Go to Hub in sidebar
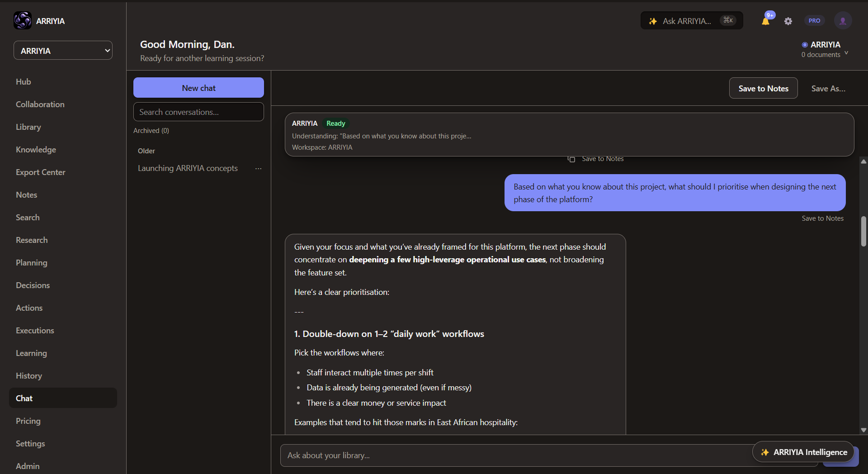868x474 pixels. (x=24, y=82)
